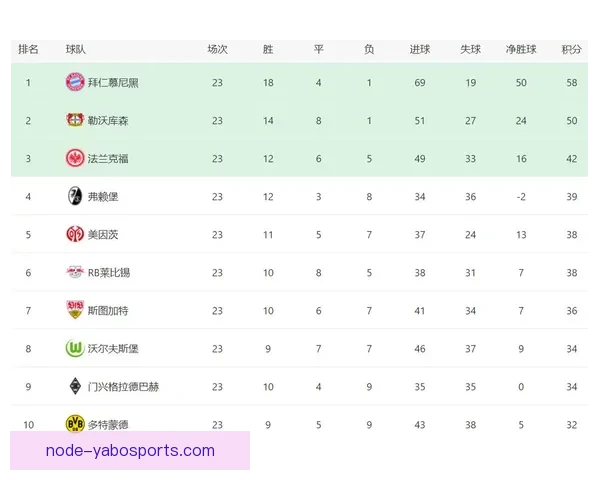Select the VfB Stuttgart crest
This screenshot has height=480, width=600.
[75, 310]
